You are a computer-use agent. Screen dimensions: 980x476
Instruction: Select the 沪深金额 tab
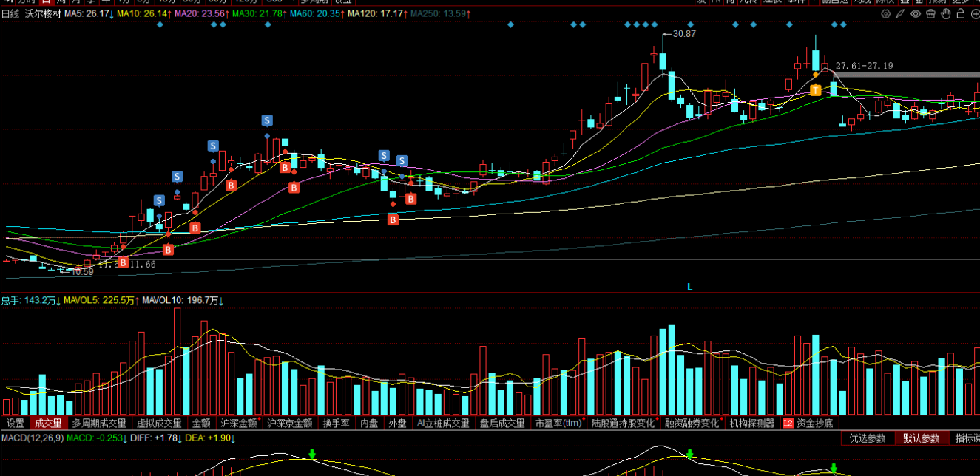[240, 424]
